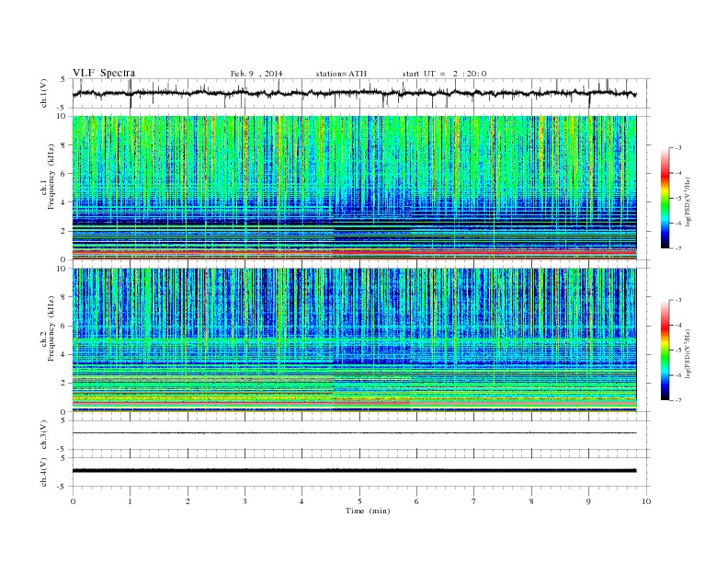The width and height of the screenshot is (728, 563).
Task: Click the "-7" tick on ch.2 colorbar
Action: pyautogui.click(x=678, y=400)
